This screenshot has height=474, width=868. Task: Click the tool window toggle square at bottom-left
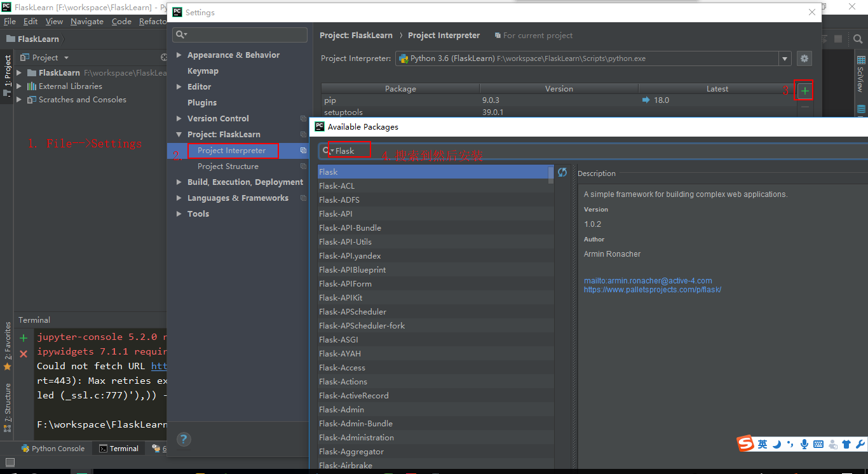point(10,462)
